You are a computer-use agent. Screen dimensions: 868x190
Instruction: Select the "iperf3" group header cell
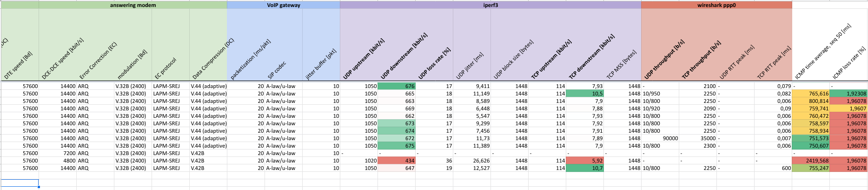[490, 5]
